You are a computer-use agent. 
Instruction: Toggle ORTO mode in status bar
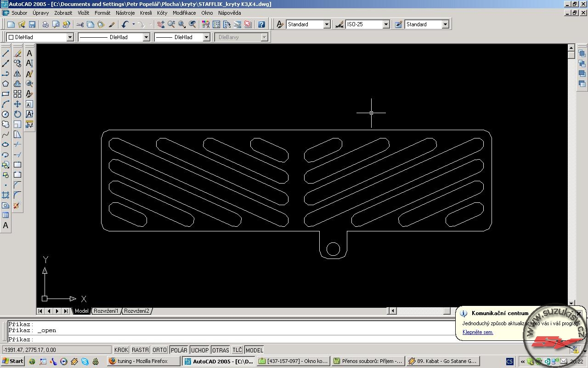[159, 350]
